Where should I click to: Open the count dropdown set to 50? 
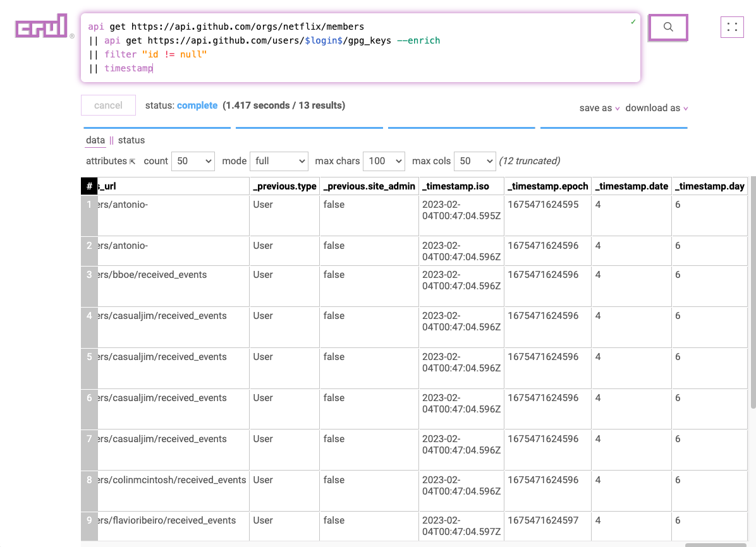click(193, 161)
